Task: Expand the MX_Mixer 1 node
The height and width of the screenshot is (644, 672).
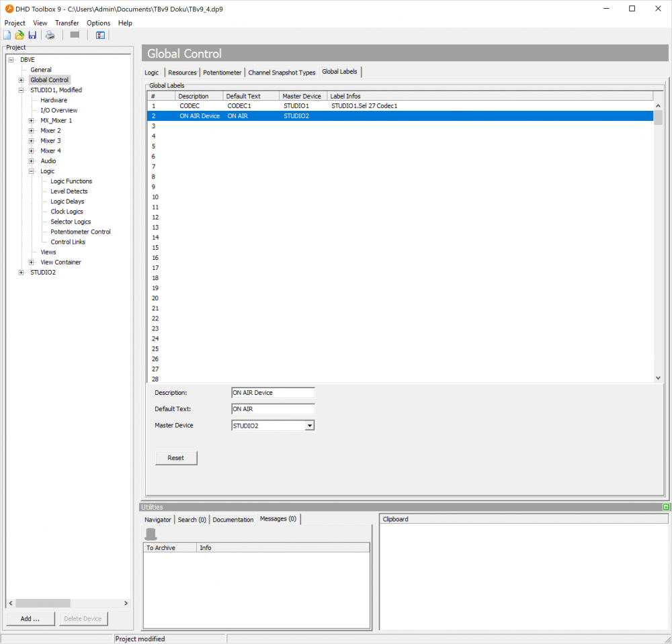Action: [32, 120]
